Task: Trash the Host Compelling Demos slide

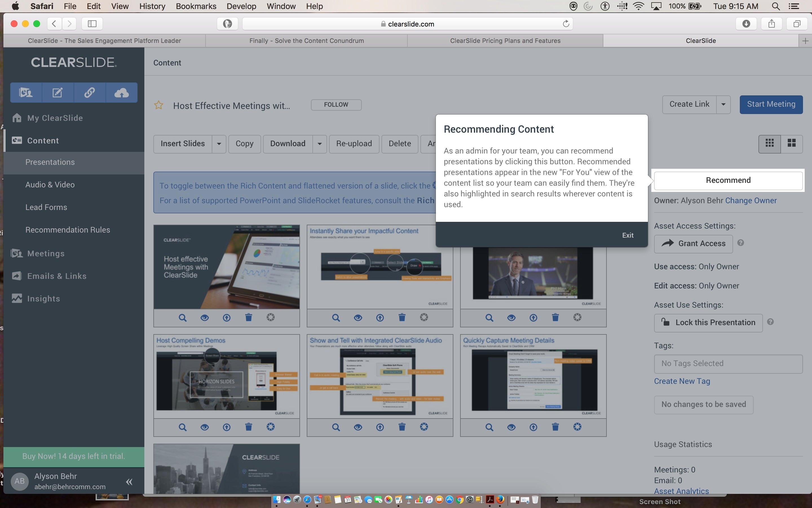Action: (248, 427)
